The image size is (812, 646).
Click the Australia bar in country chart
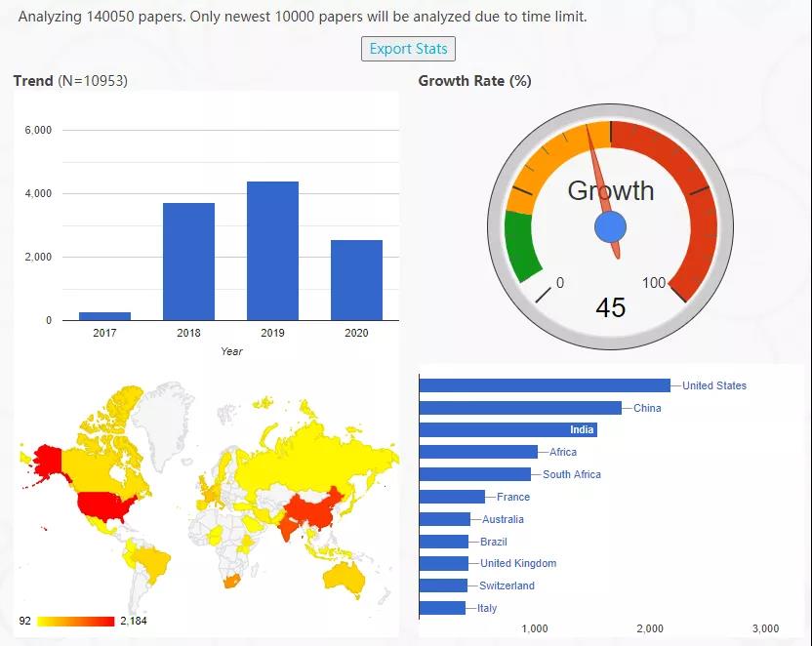445,519
